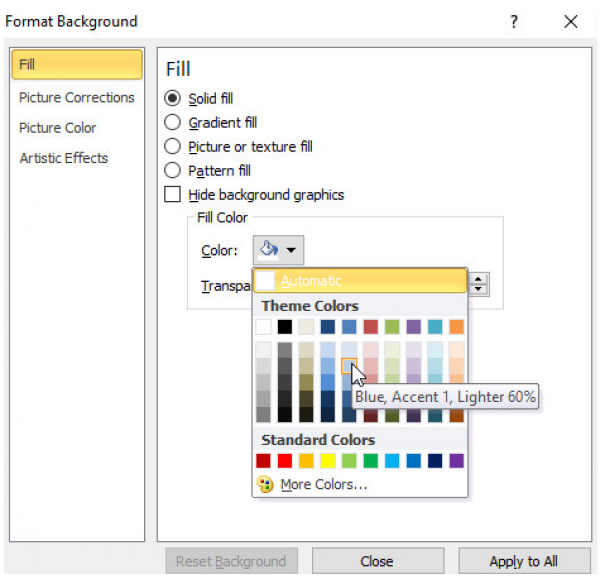The image size is (600, 579).
Task: Choose the Automatic color option
Action: (360, 281)
